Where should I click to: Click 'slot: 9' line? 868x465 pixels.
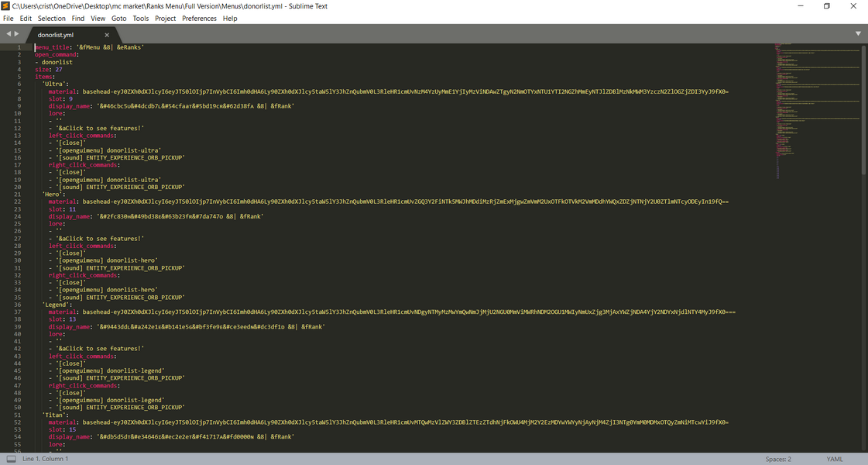pyautogui.click(x=60, y=99)
